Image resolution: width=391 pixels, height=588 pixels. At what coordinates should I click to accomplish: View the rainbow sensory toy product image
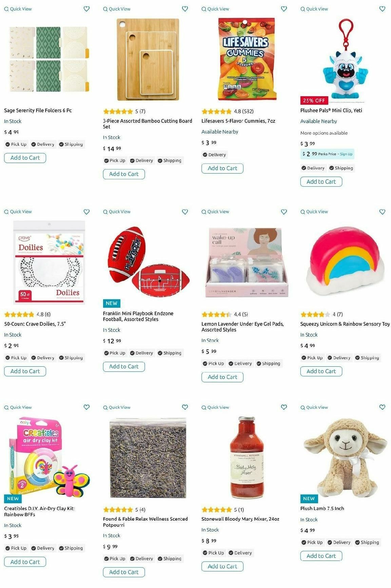click(345, 261)
